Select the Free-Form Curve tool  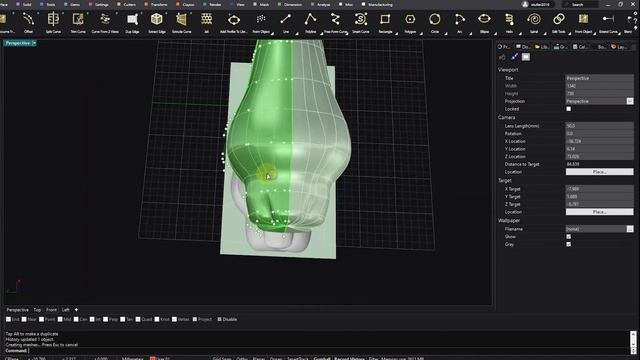coord(335,22)
